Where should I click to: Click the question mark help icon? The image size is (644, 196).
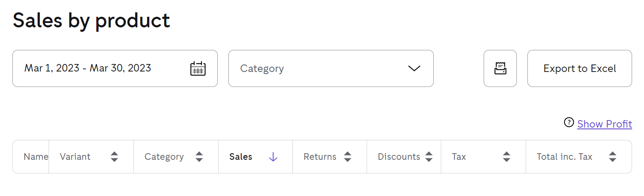[569, 123]
